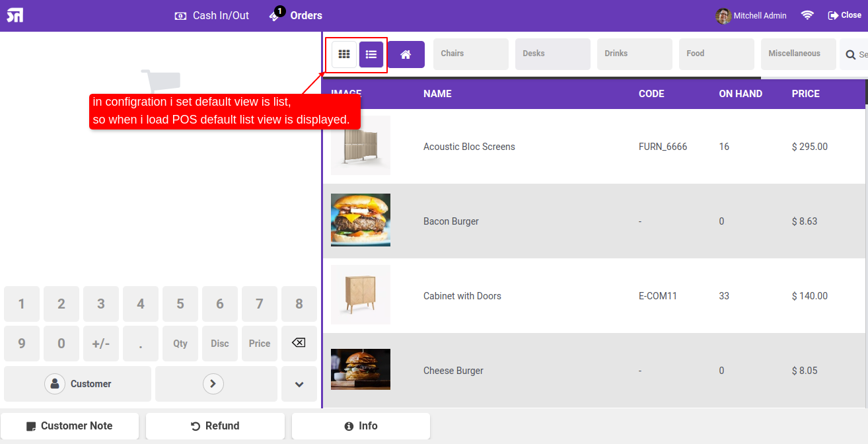Select the Cheese Burger product name
The height and width of the screenshot is (444, 868).
coord(454,371)
